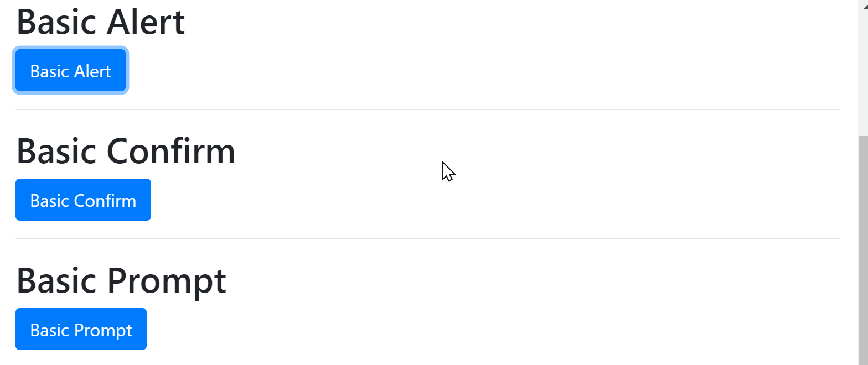Click the Basic Prompt heading
This screenshot has height=365, width=868.
click(121, 280)
